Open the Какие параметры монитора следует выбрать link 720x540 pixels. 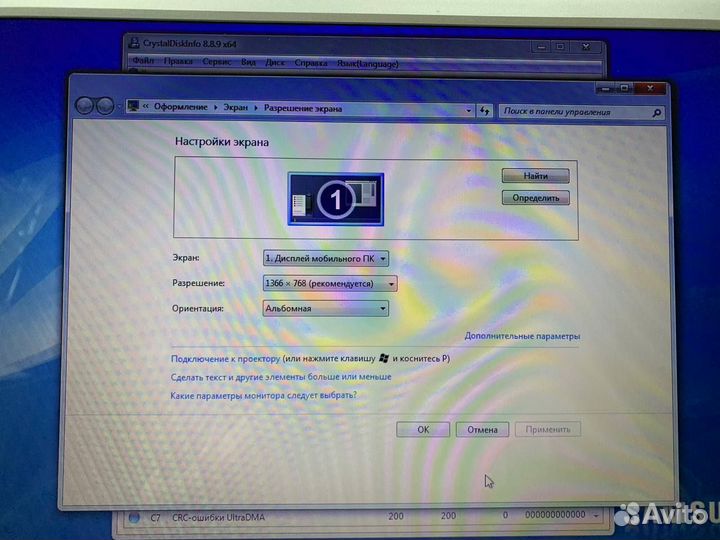pyautogui.click(x=264, y=395)
